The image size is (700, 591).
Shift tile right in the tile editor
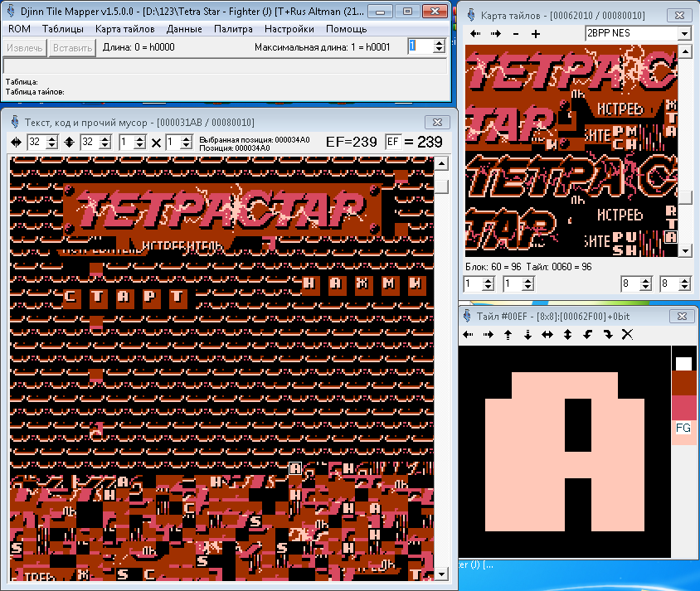[488, 335]
